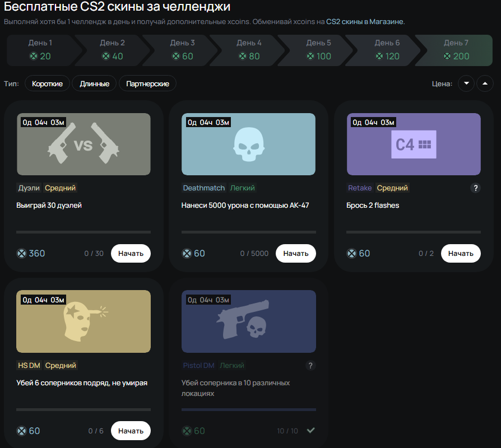Open the Pistol DM pistol-skull thumbnail
Image resolution: width=501 pixels, height=448 pixels.
pos(249,321)
